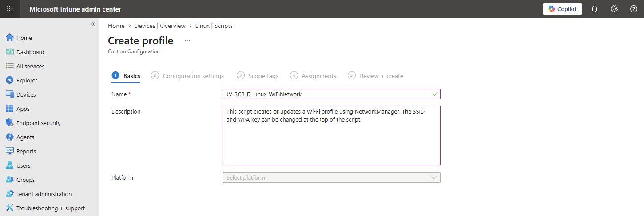Click the Platform field label
Screen dimensions: 644x216
(x=122, y=177)
